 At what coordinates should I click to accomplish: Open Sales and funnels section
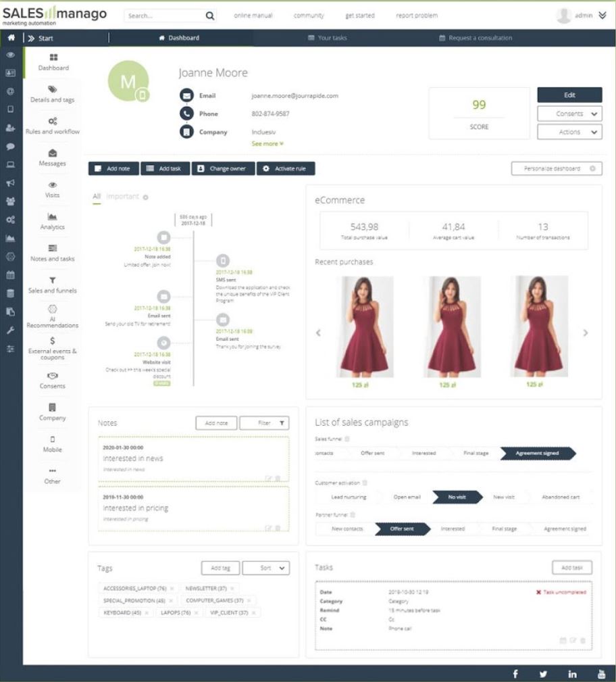pos(53,285)
